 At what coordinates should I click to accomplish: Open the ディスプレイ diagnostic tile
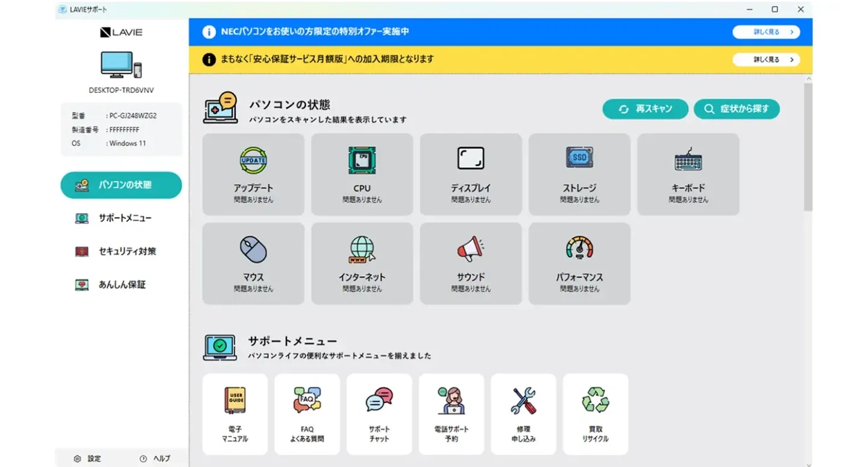pyautogui.click(x=471, y=174)
